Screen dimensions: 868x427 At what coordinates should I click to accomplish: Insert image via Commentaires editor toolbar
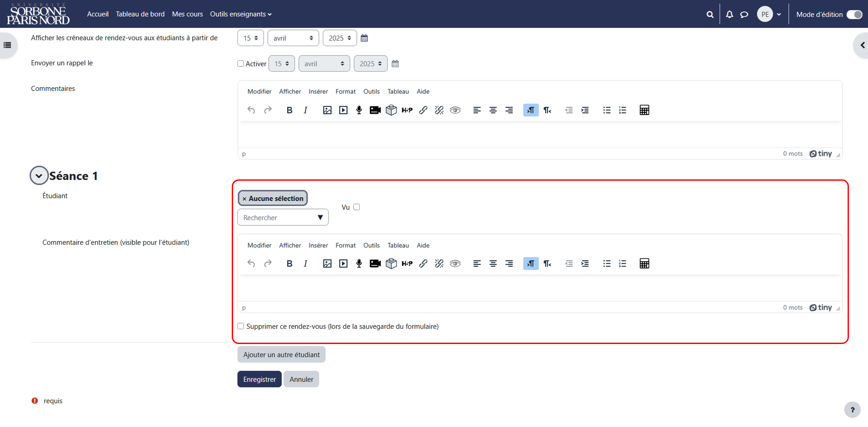click(327, 110)
